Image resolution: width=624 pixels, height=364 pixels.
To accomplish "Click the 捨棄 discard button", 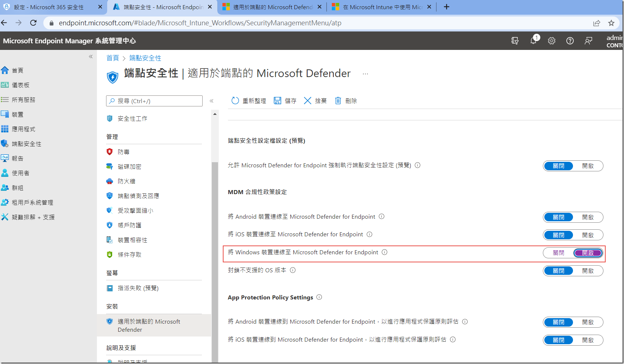I will coord(315,101).
